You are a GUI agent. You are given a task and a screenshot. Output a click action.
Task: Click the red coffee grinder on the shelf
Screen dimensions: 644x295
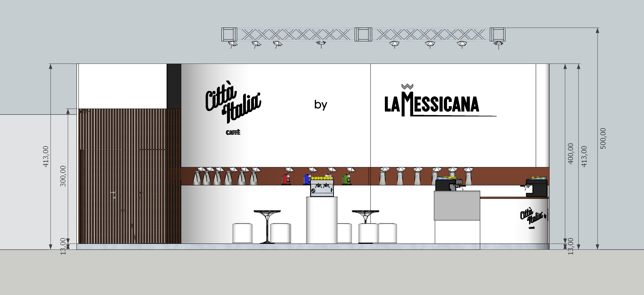(286, 179)
